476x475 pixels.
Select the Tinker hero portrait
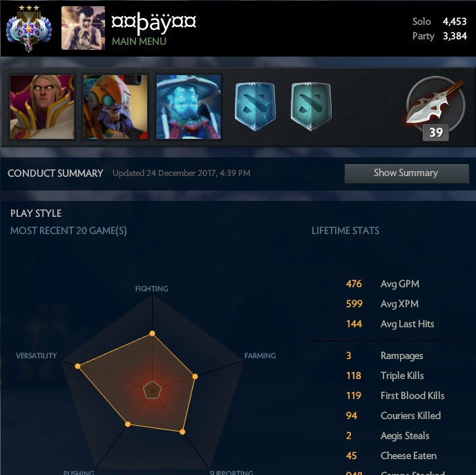click(x=115, y=107)
